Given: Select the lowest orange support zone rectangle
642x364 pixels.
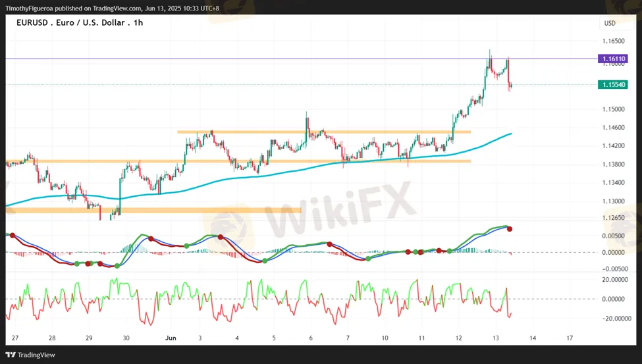Looking at the screenshot, I should coord(151,211).
